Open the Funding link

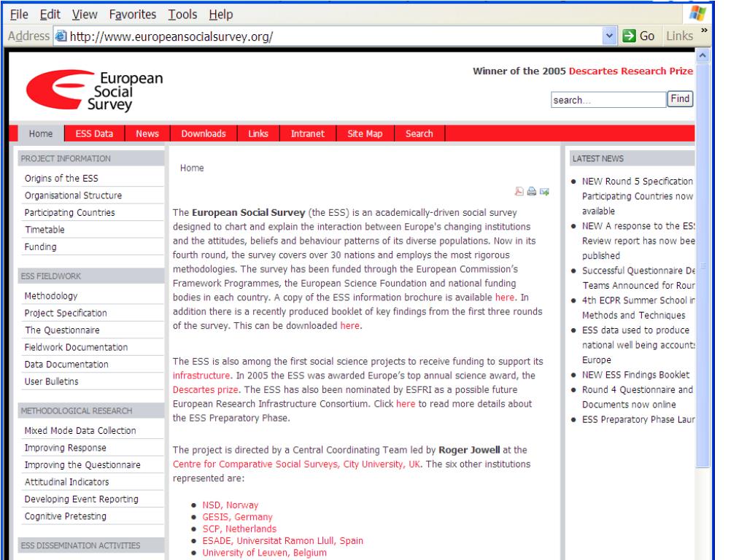click(41, 246)
